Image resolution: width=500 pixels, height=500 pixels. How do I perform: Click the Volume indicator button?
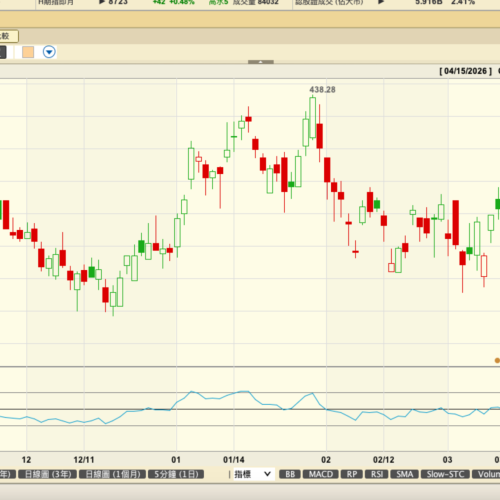(486, 474)
